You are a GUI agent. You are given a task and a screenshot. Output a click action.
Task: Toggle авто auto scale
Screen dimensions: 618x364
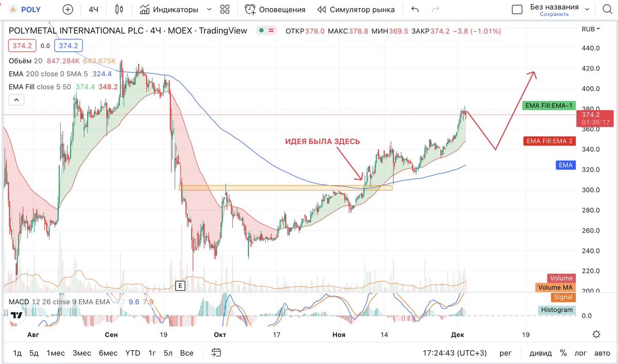click(x=602, y=353)
